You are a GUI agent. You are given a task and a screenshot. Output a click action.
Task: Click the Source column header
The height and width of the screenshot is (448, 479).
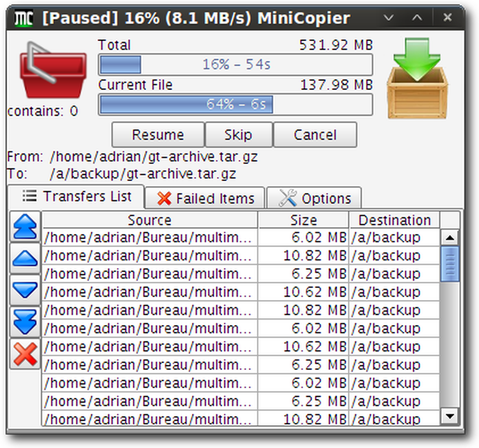[x=149, y=220]
